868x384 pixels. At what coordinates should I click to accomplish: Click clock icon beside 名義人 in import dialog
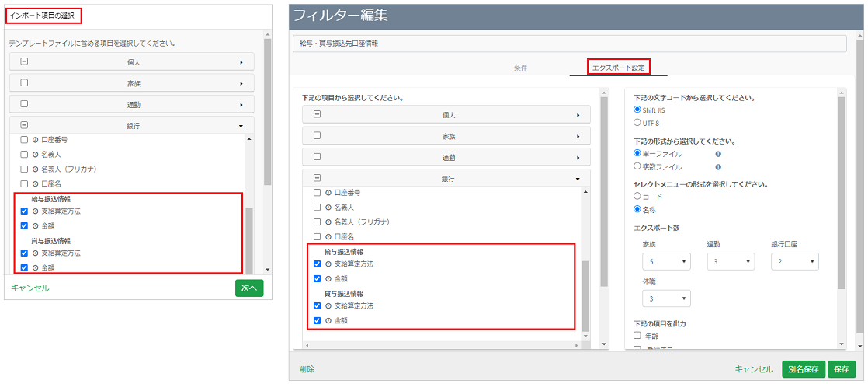click(36, 155)
